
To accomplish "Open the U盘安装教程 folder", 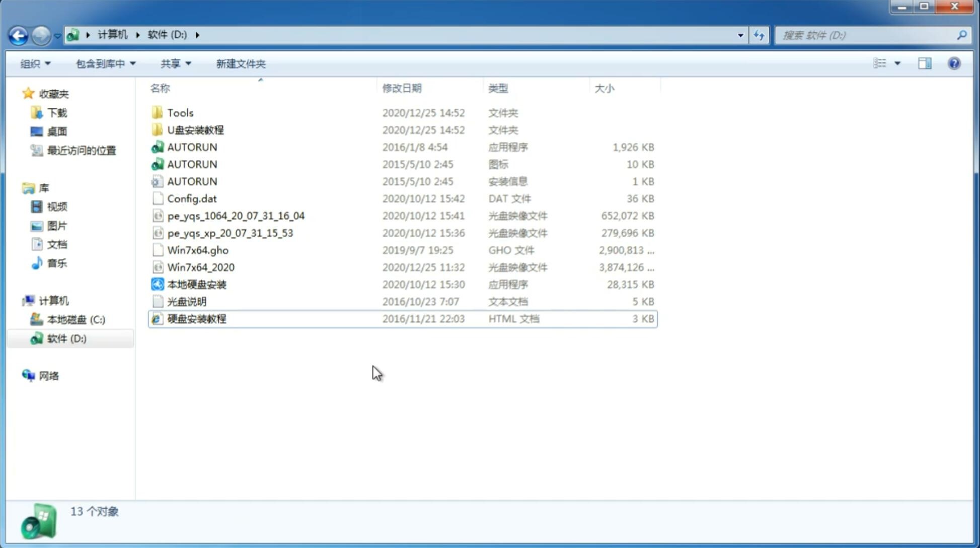I will [x=196, y=129].
